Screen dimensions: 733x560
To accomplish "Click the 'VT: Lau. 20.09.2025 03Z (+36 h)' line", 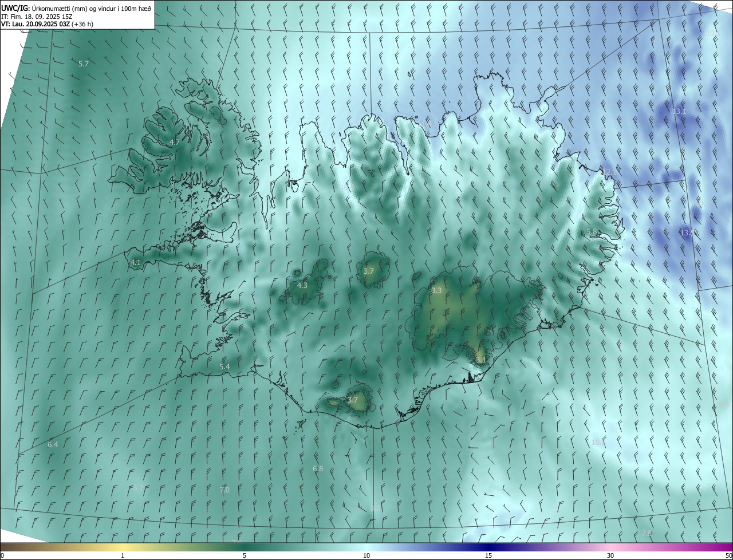I will pyautogui.click(x=48, y=24).
